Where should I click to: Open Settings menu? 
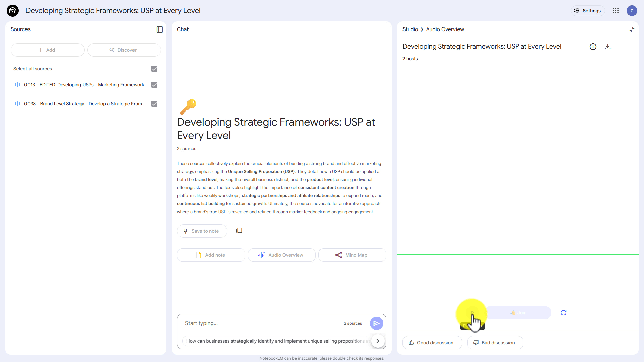588,11
